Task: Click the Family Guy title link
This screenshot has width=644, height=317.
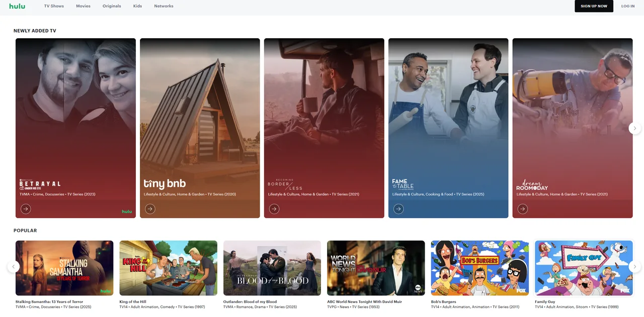Action: click(x=545, y=302)
